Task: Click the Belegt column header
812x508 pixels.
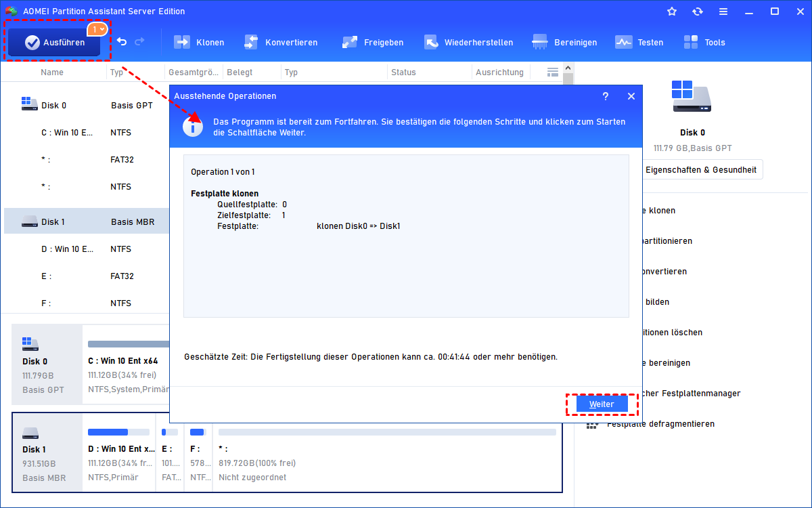Action: point(240,72)
